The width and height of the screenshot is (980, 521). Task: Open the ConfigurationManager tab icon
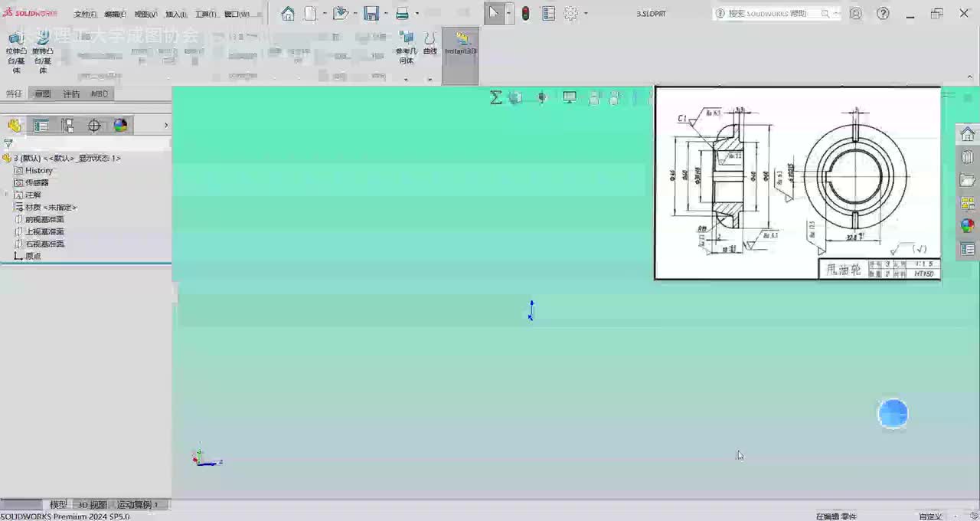pos(67,126)
